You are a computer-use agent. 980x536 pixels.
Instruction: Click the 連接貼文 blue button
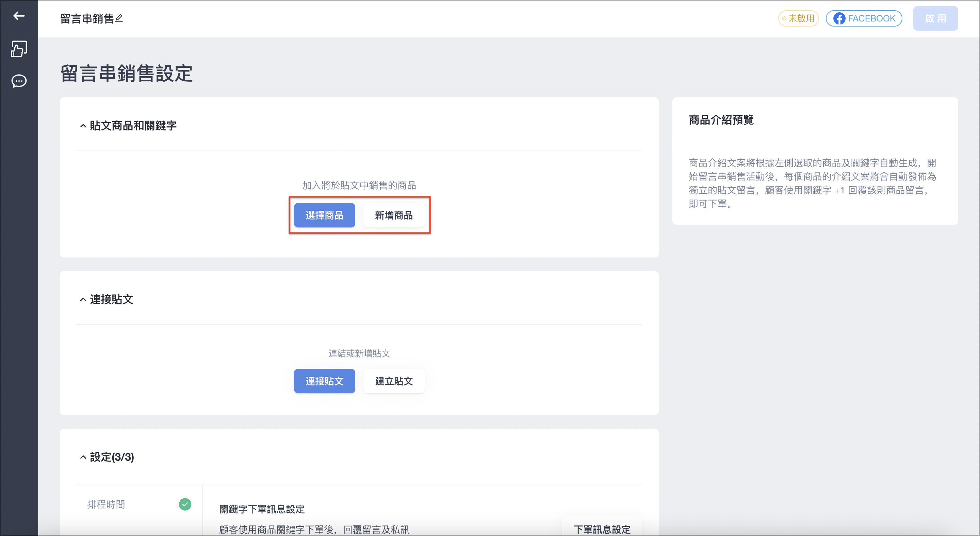(325, 381)
